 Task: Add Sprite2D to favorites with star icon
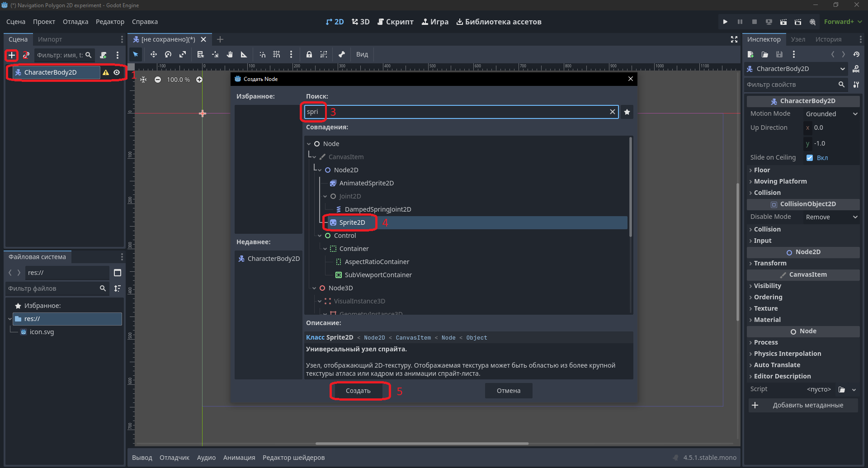(627, 112)
